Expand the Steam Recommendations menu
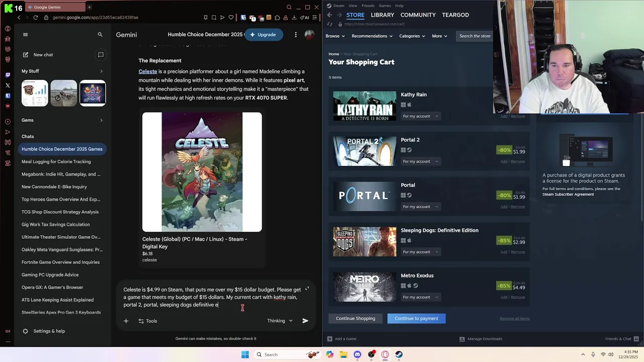This screenshot has height=362, width=644. click(x=372, y=36)
